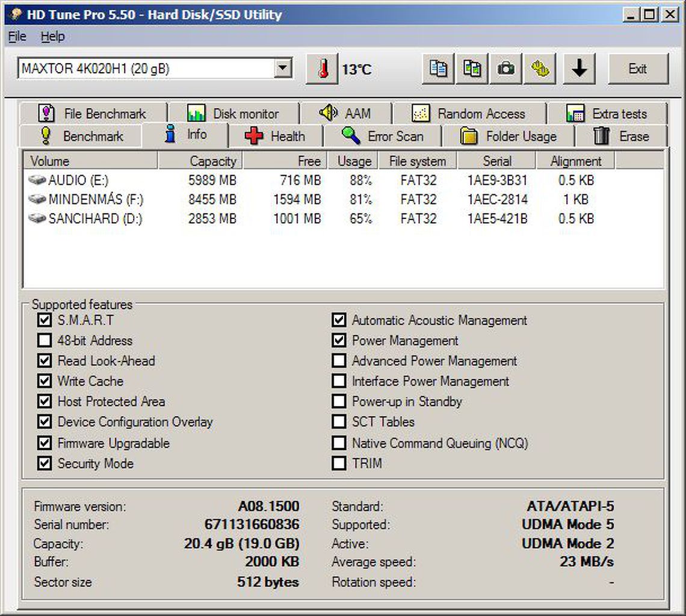Select the MINDENMÁS (F:) volume name

click(x=96, y=199)
